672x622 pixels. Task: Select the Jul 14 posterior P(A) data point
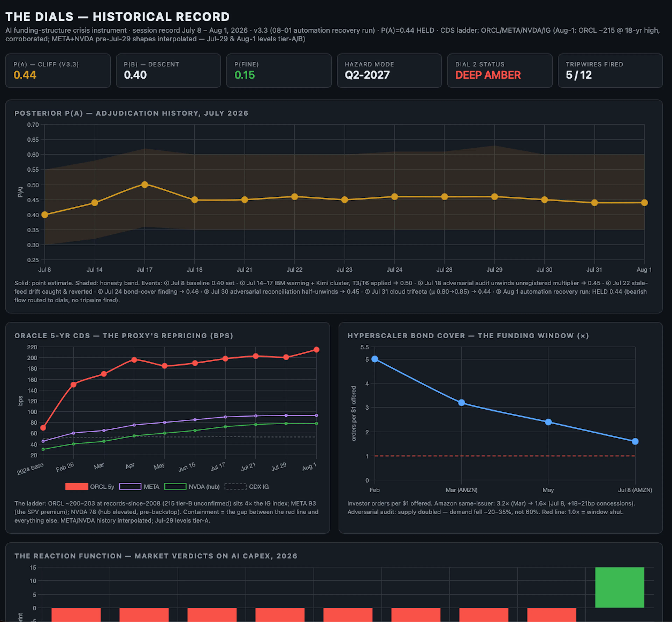95,203
